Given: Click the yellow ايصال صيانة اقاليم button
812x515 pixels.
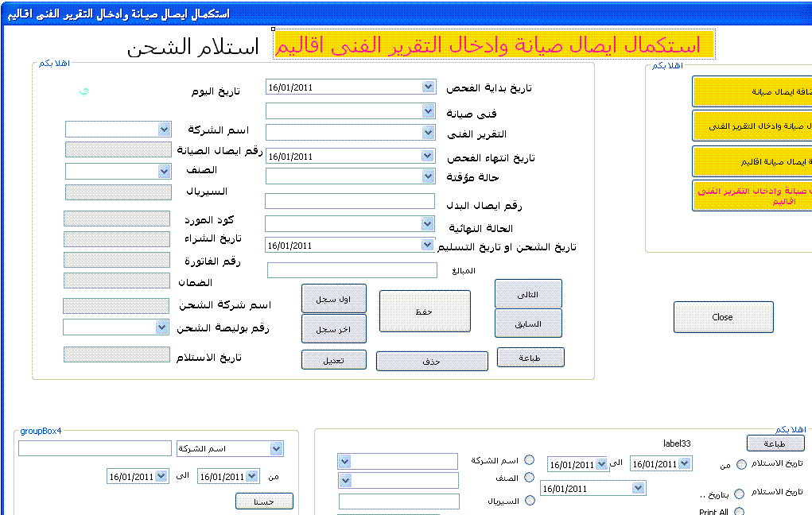Looking at the screenshot, I should [752, 161].
